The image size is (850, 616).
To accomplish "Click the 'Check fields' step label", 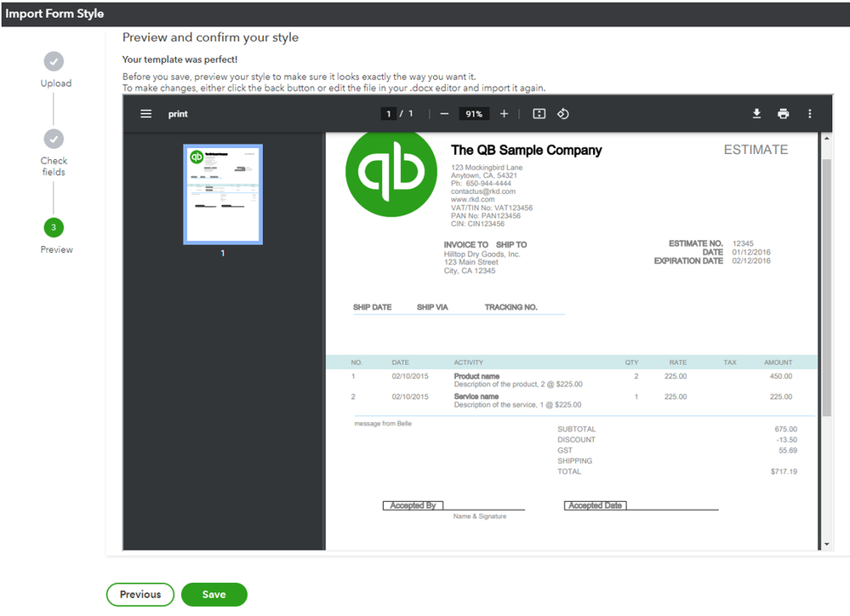I will coord(54,167).
